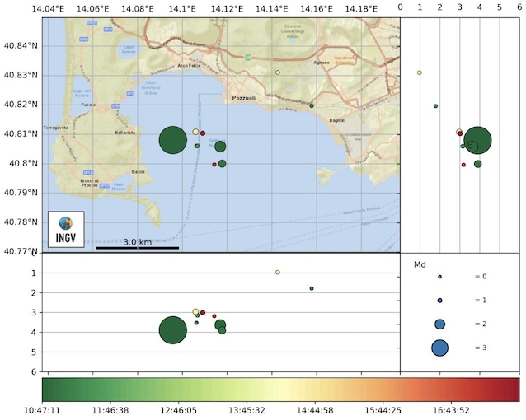Viewport: 526px width, 420px height.
Task: Select the largest dark green earthquake circle on map
Action: click(172, 140)
